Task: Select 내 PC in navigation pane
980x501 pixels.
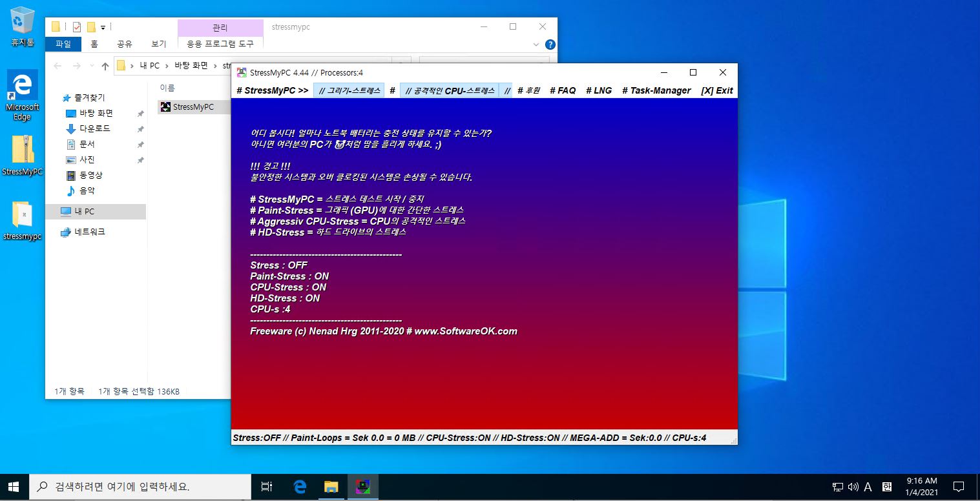Action: point(96,211)
